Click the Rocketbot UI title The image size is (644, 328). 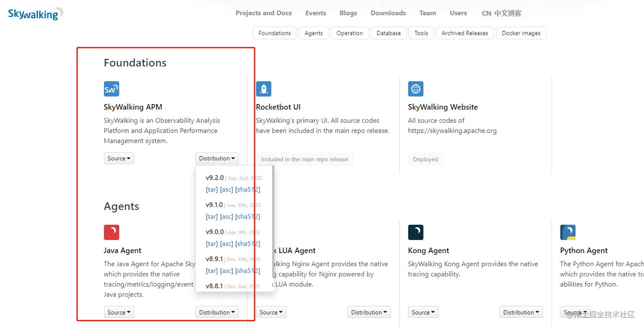point(278,107)
